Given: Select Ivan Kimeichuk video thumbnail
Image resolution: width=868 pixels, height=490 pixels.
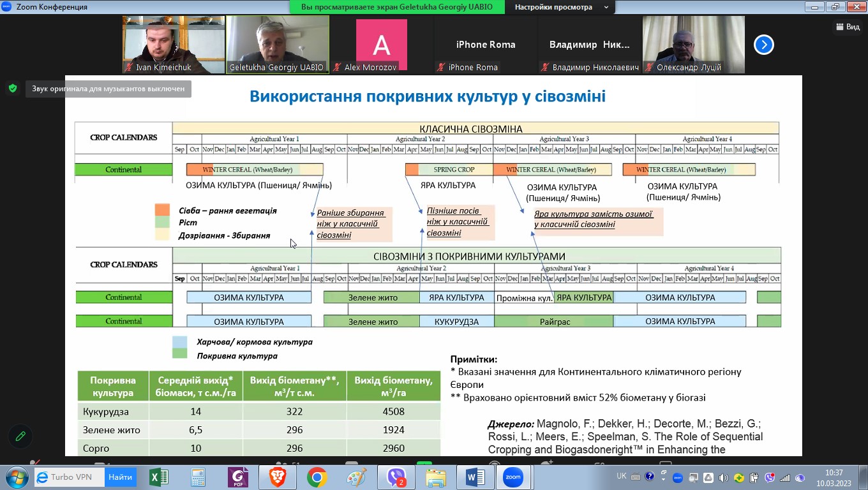Looking at the screenshot, I should (174, 45).
